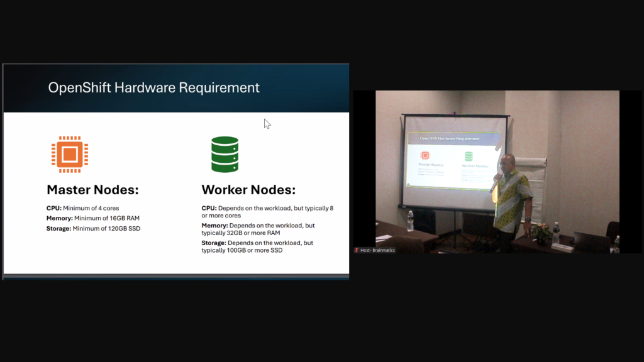The height and width of the screenshot is (362, 644).
Task: Click Worker Nodes CPU requirement text
Action: tap(267, 212)
